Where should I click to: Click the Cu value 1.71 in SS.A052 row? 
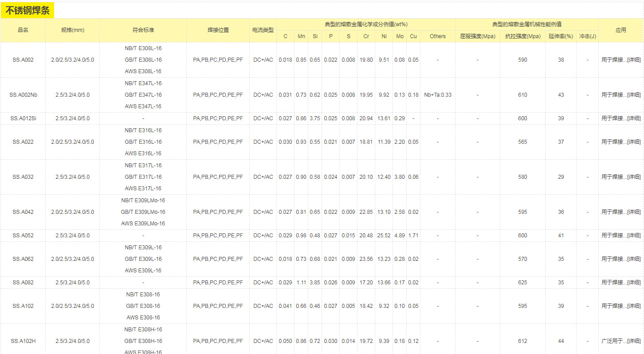coord(413,236)
